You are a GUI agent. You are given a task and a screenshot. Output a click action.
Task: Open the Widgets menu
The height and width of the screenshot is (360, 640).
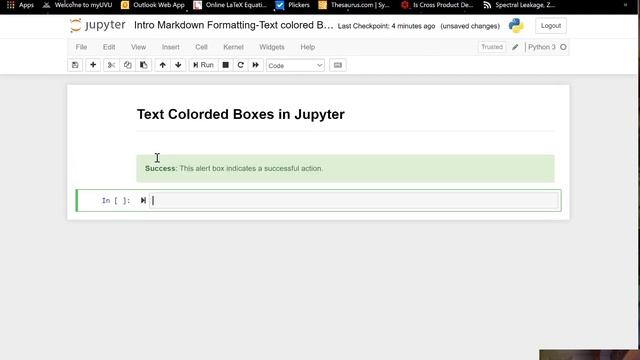(x=272, y=47)
